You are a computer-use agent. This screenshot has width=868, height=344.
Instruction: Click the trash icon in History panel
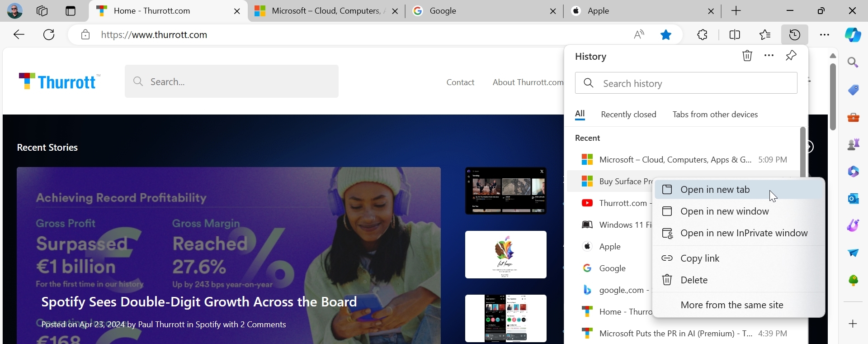tap(747, 56)
